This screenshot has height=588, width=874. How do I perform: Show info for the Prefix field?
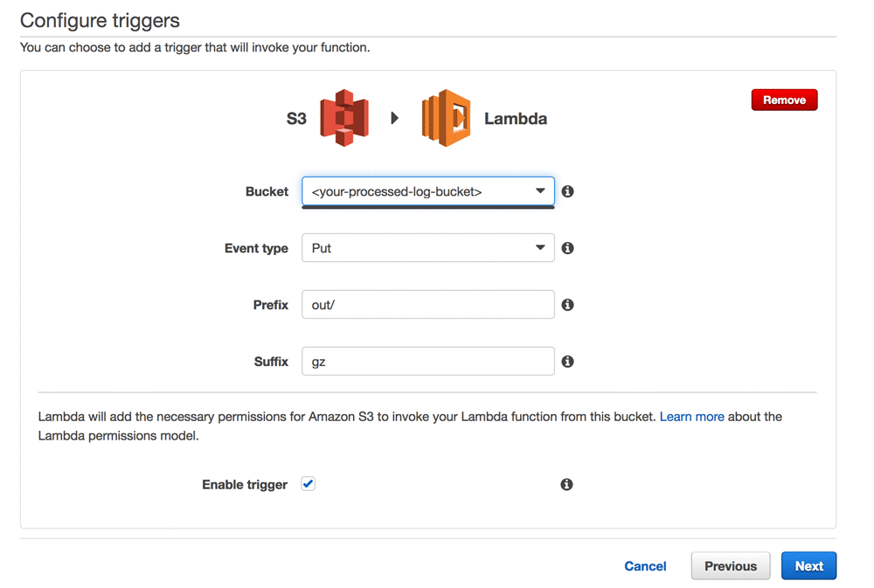coord(567,305)
